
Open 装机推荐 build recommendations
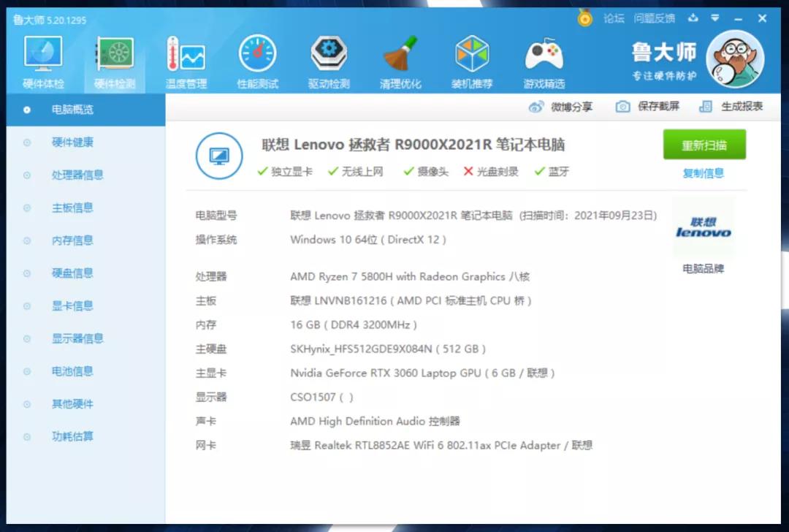tap(471, 55)
